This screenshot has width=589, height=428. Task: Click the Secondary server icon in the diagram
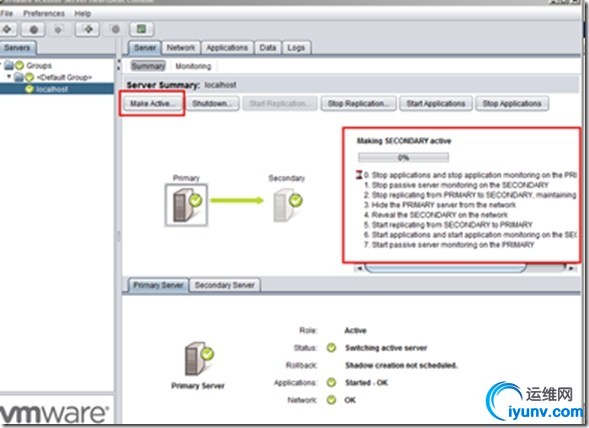pyautogui.click(x=287, y=205)
